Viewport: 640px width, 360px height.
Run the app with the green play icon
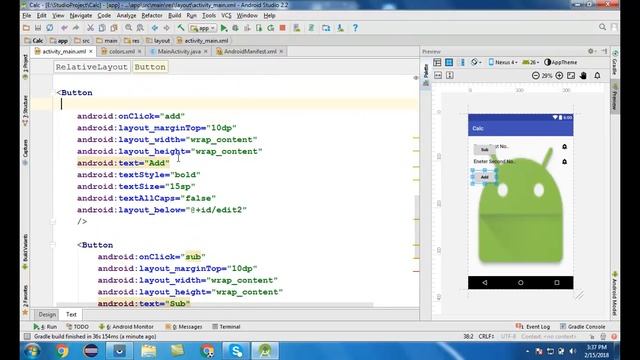[x=224, y=28]
